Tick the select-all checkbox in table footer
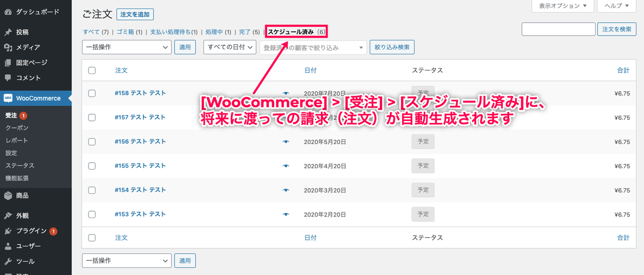This screenshot has height=275, width=644. click(92, 238)
